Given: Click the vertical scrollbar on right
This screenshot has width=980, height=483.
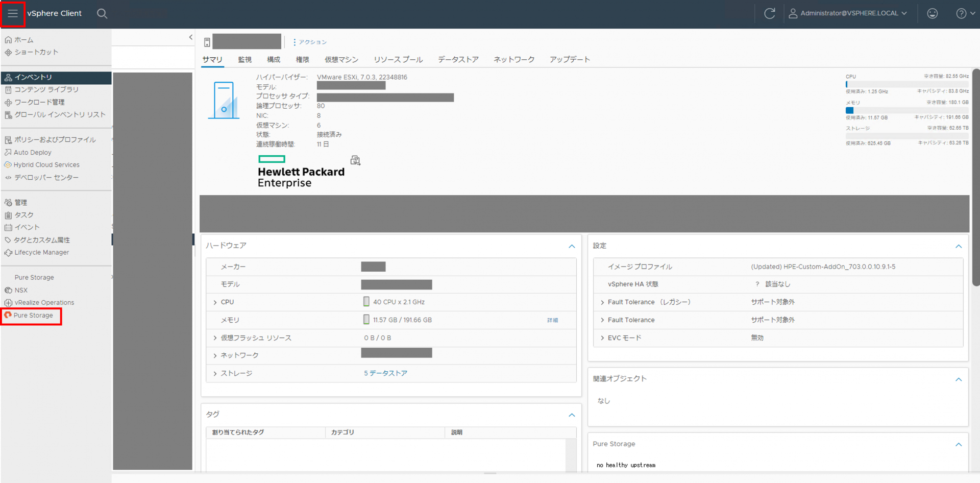Looking at the screenshot, I should (975, 179).
